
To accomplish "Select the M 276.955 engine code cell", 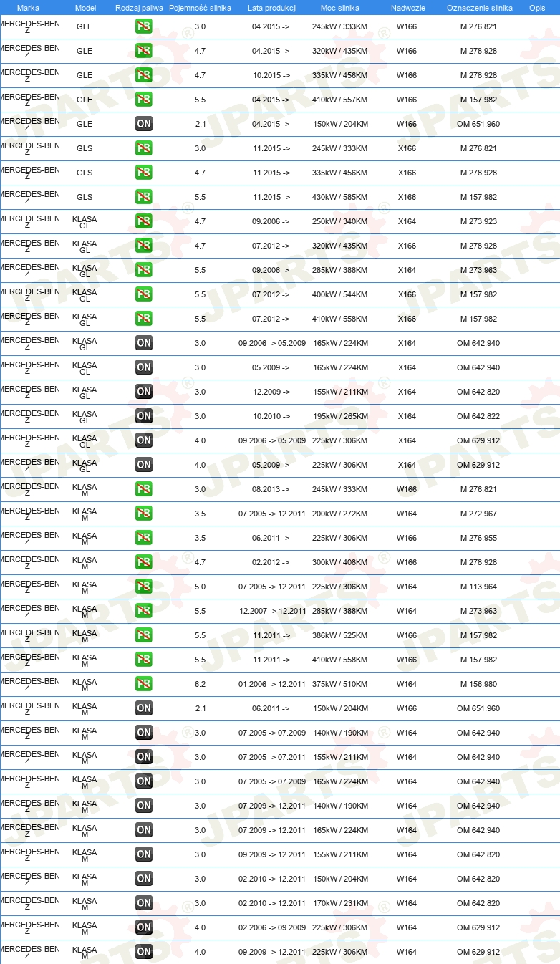I will (x=478, y=538).
